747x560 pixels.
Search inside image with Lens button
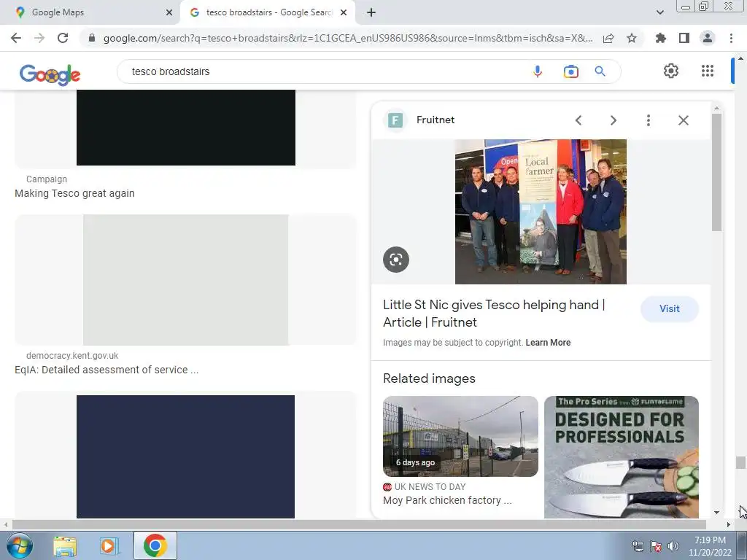(x=396, y=260)
